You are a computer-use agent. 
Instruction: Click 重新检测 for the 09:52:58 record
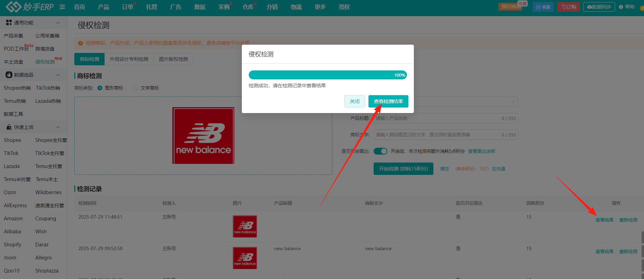coord(628,252)
